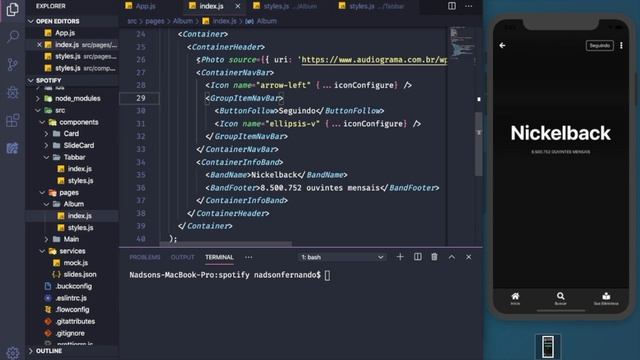Open the Search view in activity bar

[13, 37]
